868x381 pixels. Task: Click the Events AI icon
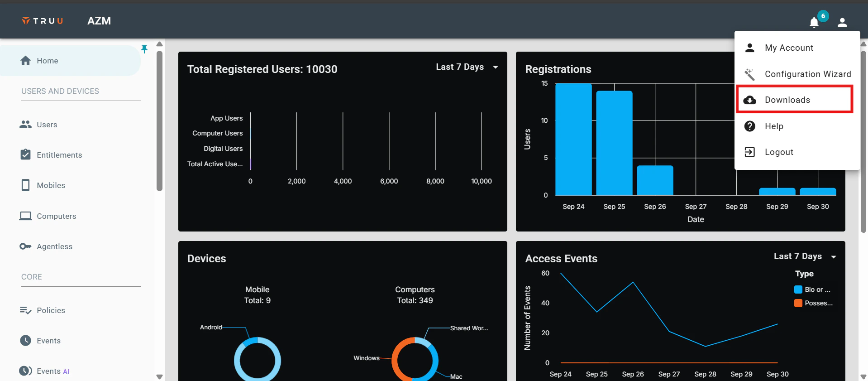coord(26,371)
